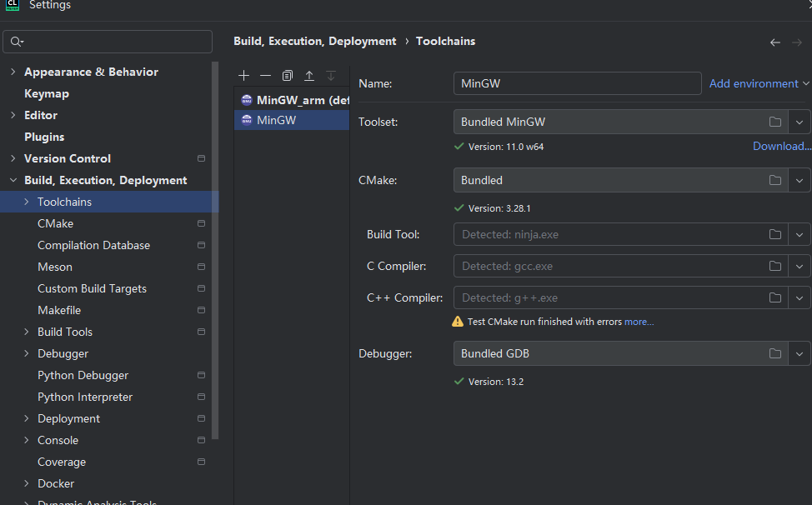Image resolution: width=812 pixels, height=505 pixels.
Task: Expand the Docker node
Action: tap(27, 483)
